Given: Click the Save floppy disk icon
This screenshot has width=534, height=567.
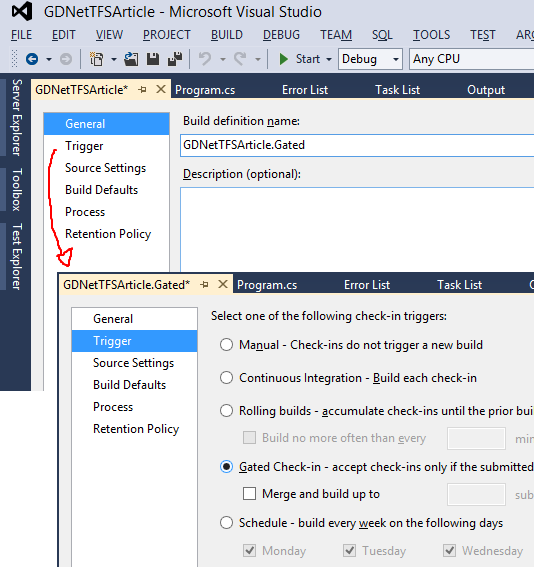Looking at the screenshot, I should [153, 59].
